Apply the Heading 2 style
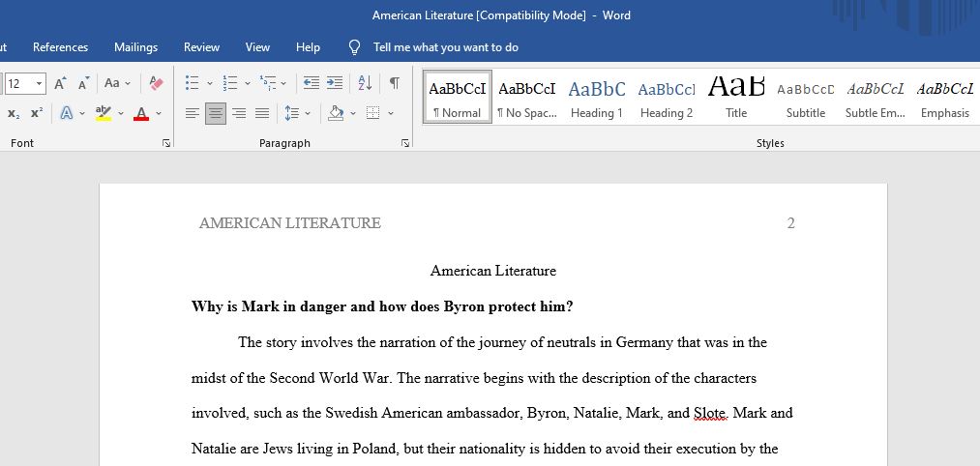The image size is (980, 466). (667, 97)
